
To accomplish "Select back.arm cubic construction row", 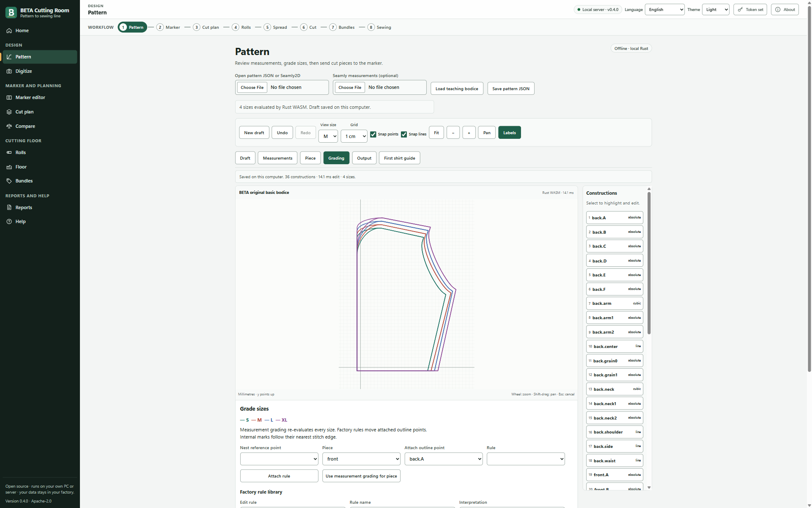I will point(614,303).
